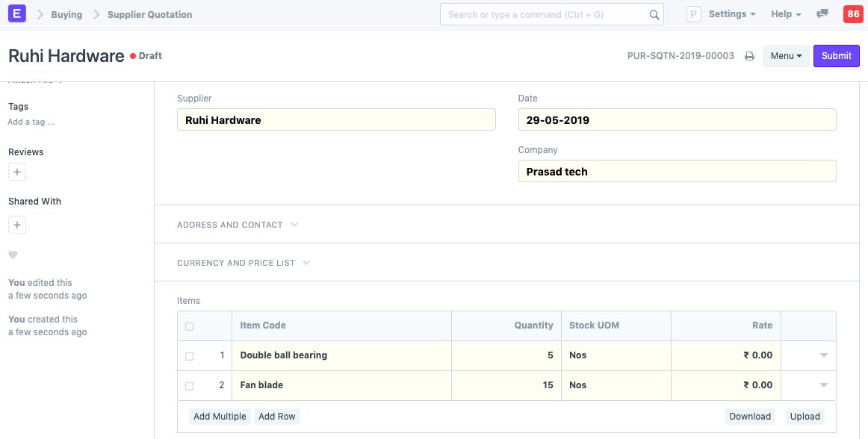Click the Add Row button

coord(276,417)
